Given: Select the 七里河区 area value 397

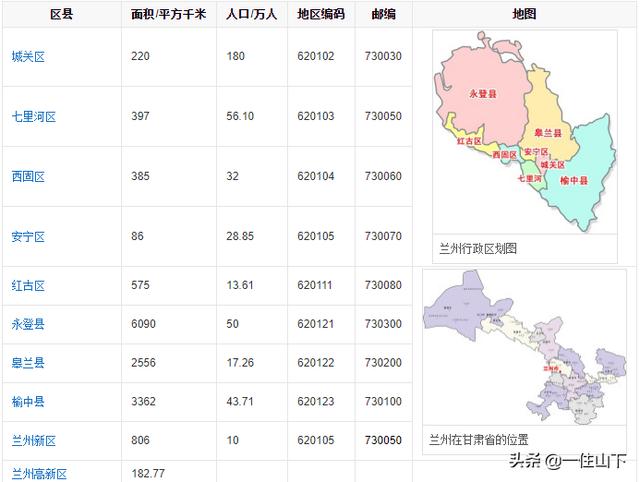Looking at the screenshot, I should point(140,116).
